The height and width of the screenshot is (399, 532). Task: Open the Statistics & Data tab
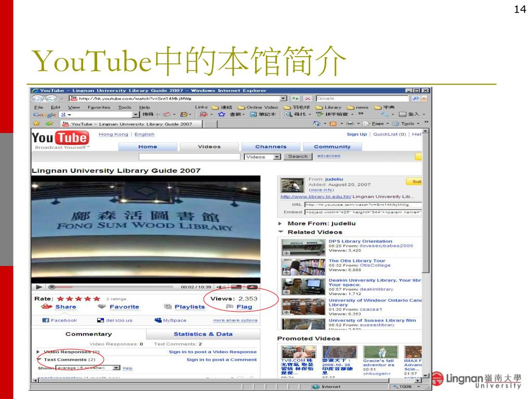[x=203, y=334]
